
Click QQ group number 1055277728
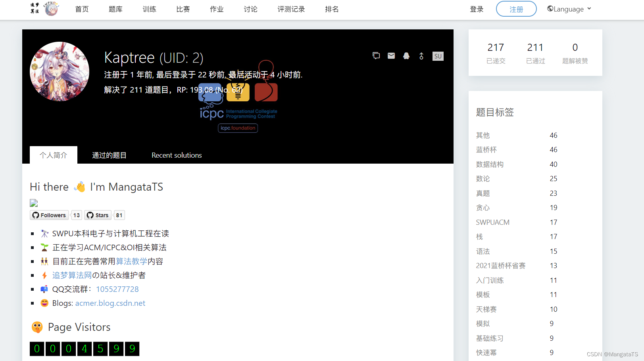pyautogui.click(x=117, y=289)
